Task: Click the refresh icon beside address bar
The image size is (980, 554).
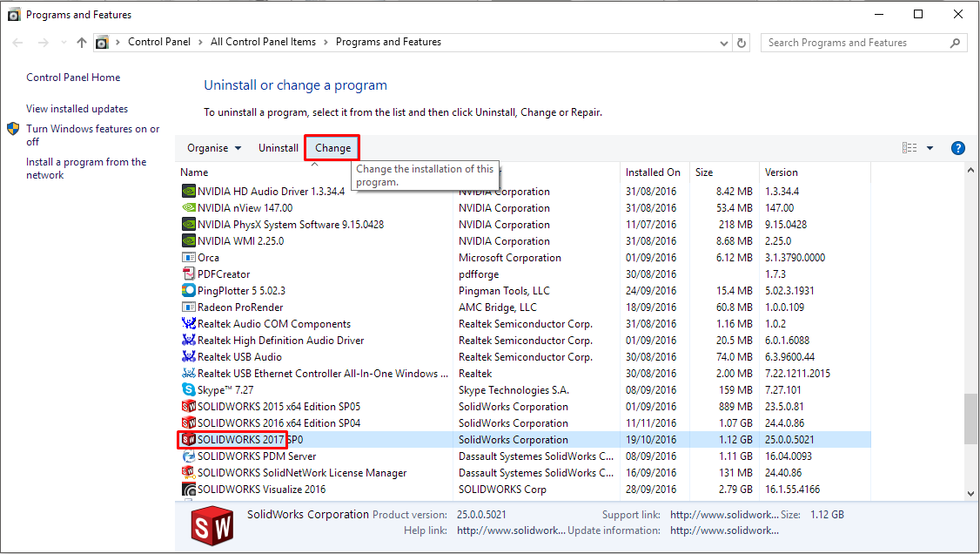Action: [x=742, y=43]
